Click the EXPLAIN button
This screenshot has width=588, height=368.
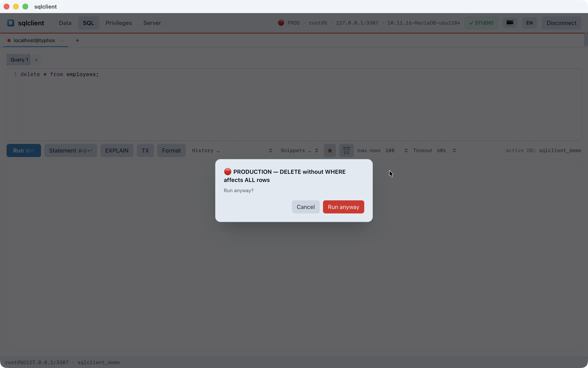117,150
